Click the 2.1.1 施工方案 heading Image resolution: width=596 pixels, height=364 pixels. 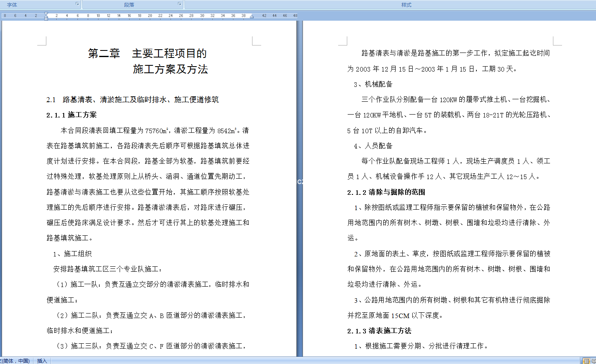click(71, 115)
